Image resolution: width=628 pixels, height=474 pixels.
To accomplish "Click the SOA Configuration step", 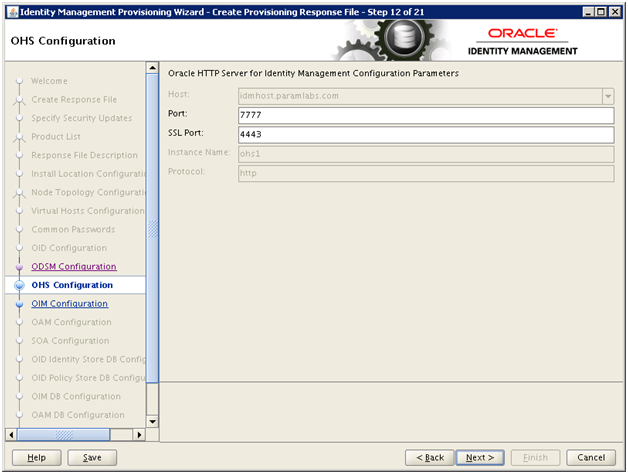I will tap(70, 341).
